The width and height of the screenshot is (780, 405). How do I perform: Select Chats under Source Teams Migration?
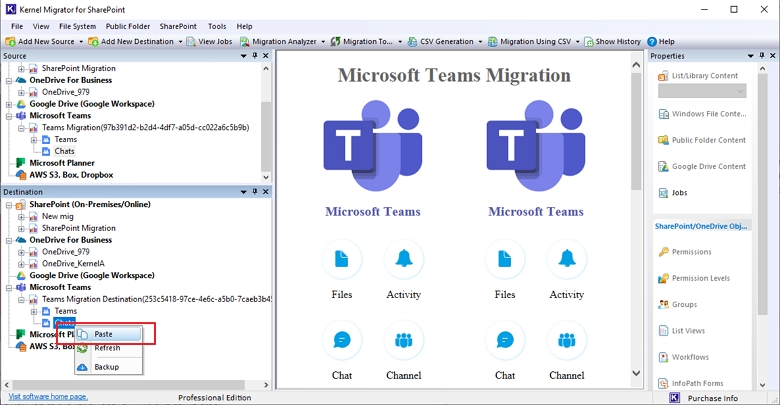click(x=64, y=151)
